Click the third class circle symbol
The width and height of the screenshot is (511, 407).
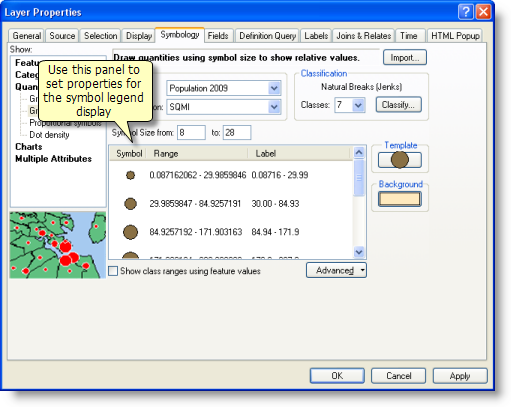[130, 232]
